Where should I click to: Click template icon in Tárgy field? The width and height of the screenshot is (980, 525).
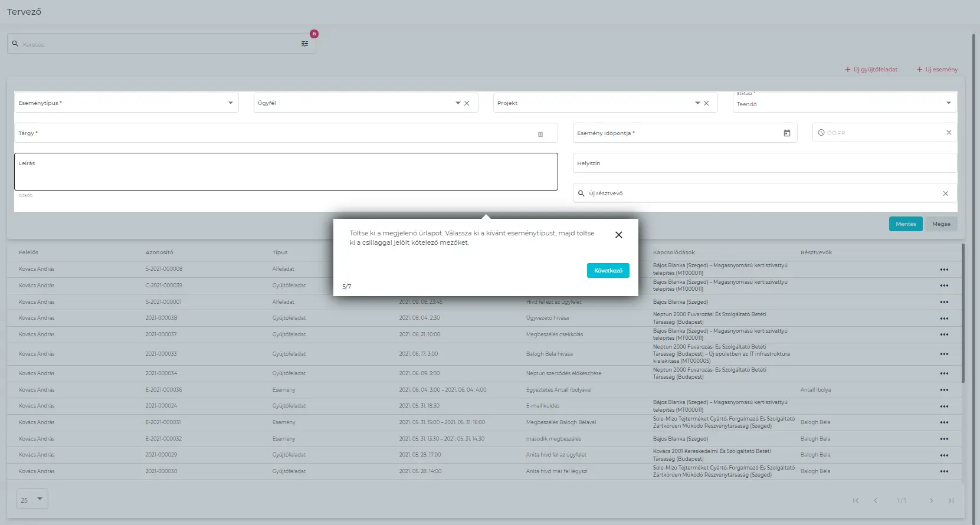(x=540, y=134)
